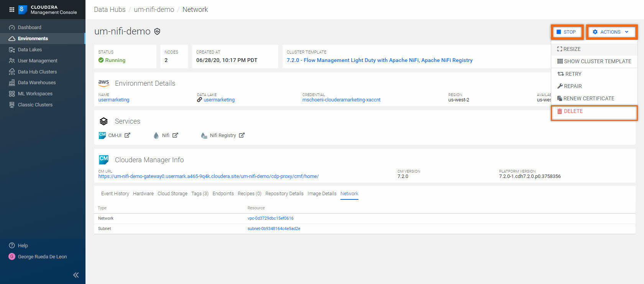
Task: Open George Rueda De Leon profile
Action: (x=43, y=257)
